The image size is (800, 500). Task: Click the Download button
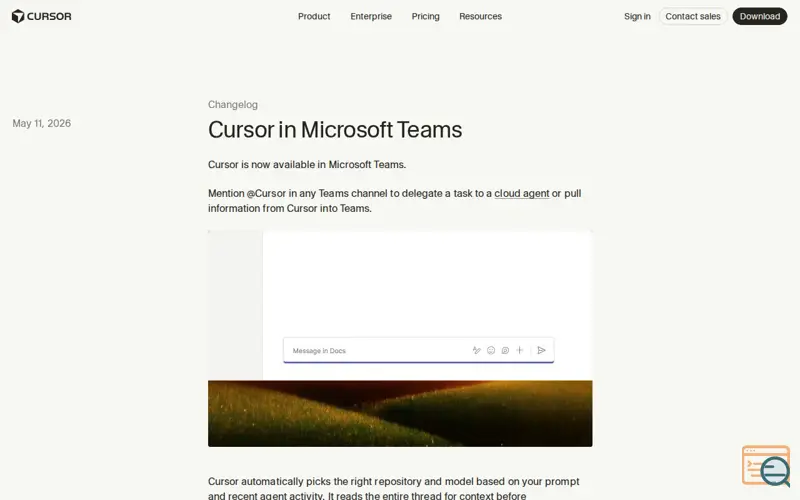(x=759, y=16)
